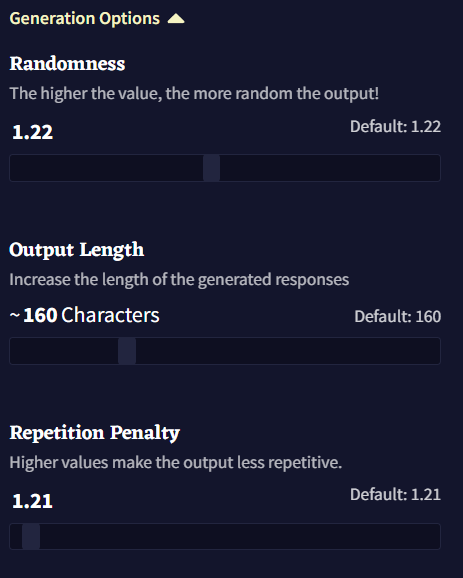Viewport: 463px width, 578px height.
Task: Collapse the Generation Options arrow icon
Action: [x=176, y=19]
